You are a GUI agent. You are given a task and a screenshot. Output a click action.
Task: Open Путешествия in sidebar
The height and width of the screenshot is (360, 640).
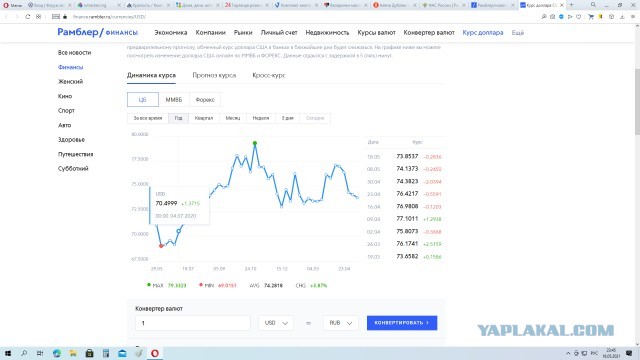(76, 154)
